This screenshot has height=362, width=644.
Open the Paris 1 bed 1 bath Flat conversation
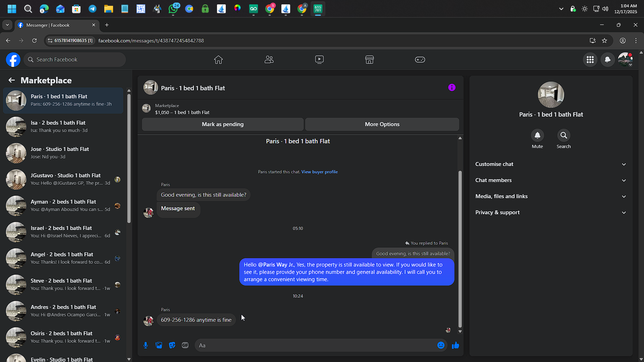point(63,100)
